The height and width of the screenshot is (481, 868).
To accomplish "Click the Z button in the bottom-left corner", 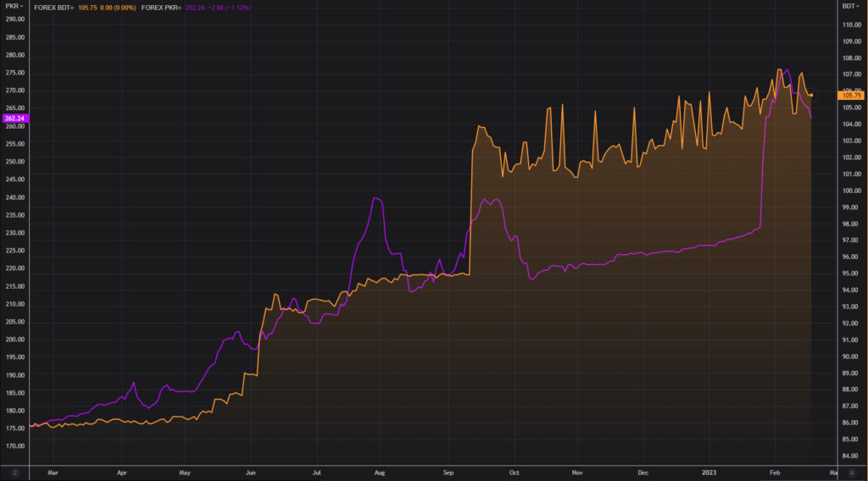I will (x=14, y=471).
